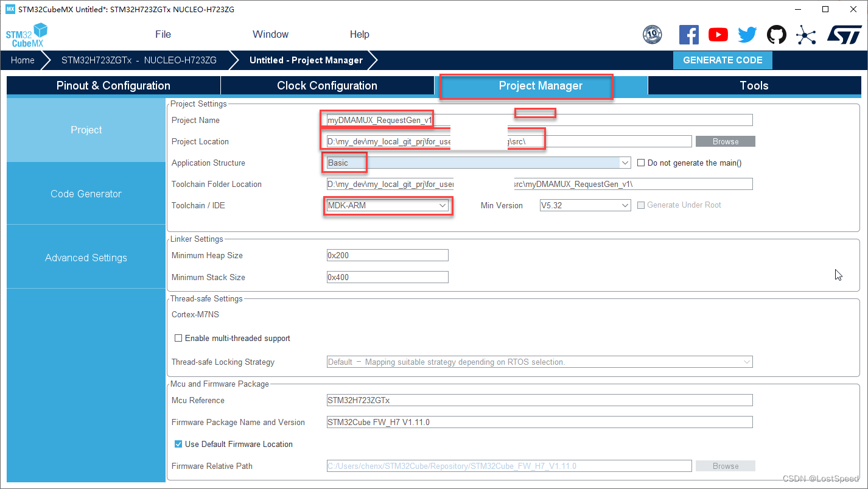Browse for Project Location

click(x=725, y=141)
